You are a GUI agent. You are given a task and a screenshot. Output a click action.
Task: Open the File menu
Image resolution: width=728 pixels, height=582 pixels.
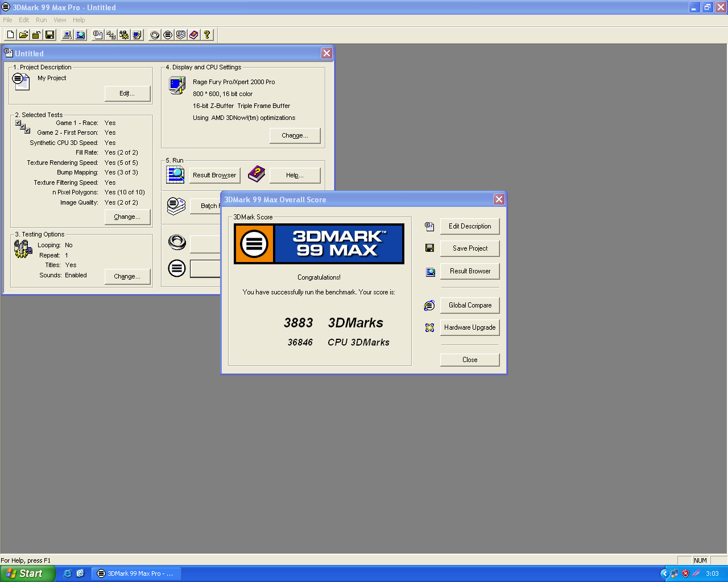(7, 20)
